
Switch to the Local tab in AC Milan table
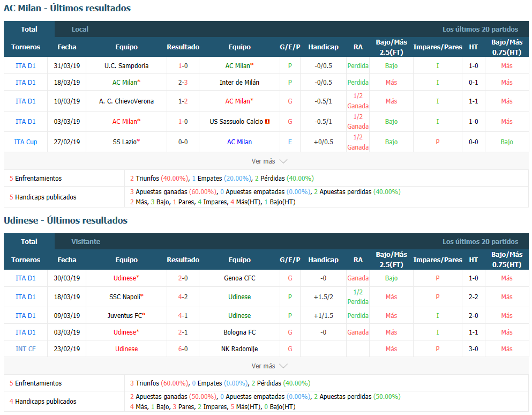80,29
